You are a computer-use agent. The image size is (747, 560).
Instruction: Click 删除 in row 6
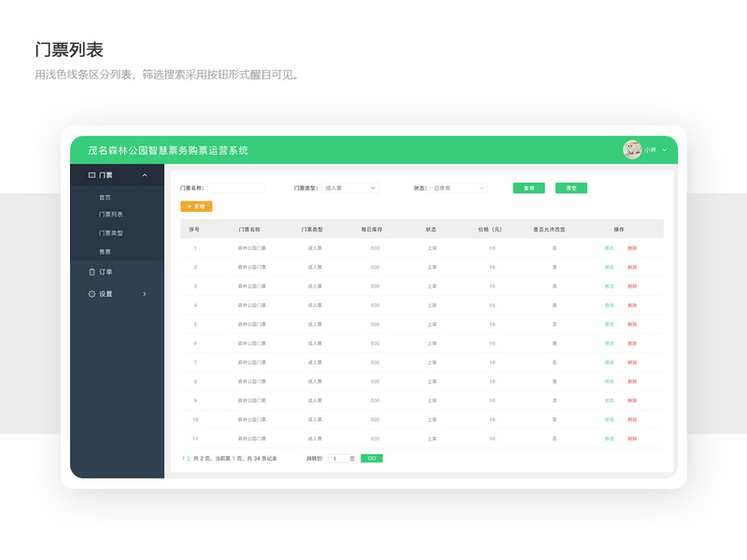(x=632, y=343)
